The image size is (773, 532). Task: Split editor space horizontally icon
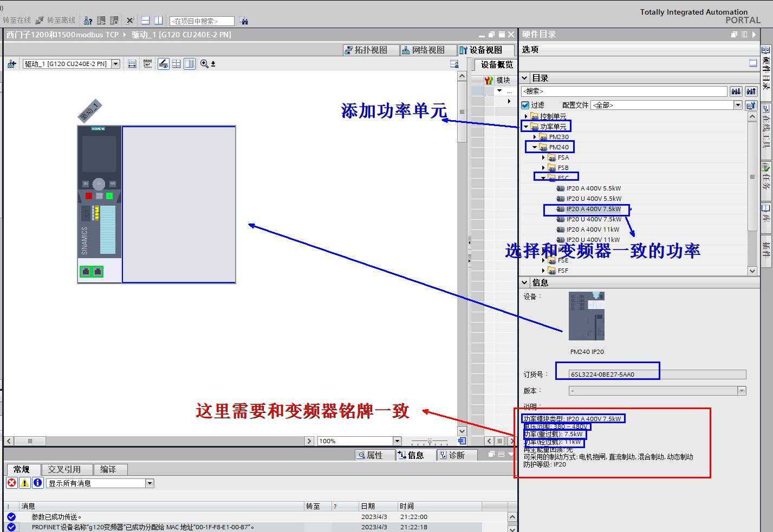(x=145, y=21)
